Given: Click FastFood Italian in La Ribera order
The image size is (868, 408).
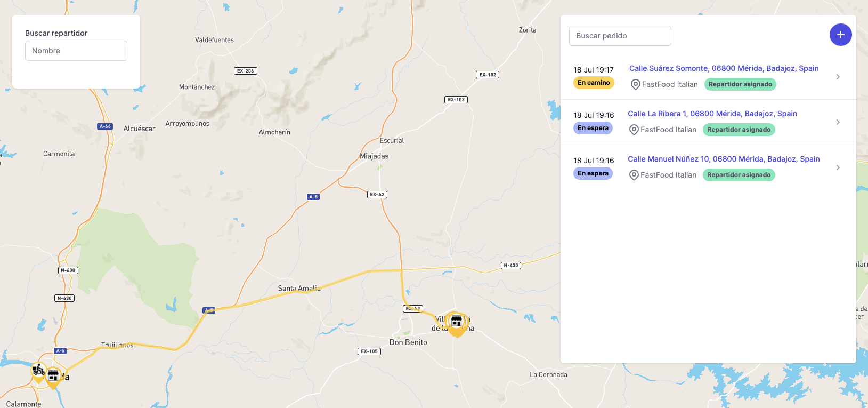Looking at the screenshot, I should (x=668, y=130).
